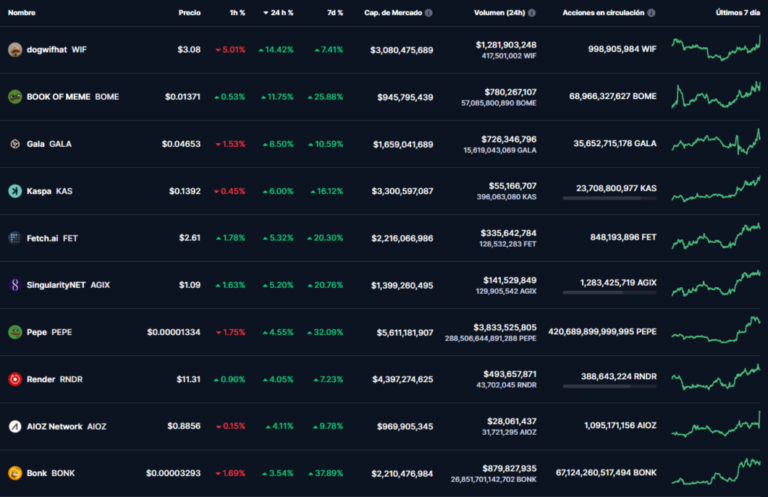Click the Kaspa coin logo
Image resolution: width=768 pixels, height=497 pixels.
[15, 191]
